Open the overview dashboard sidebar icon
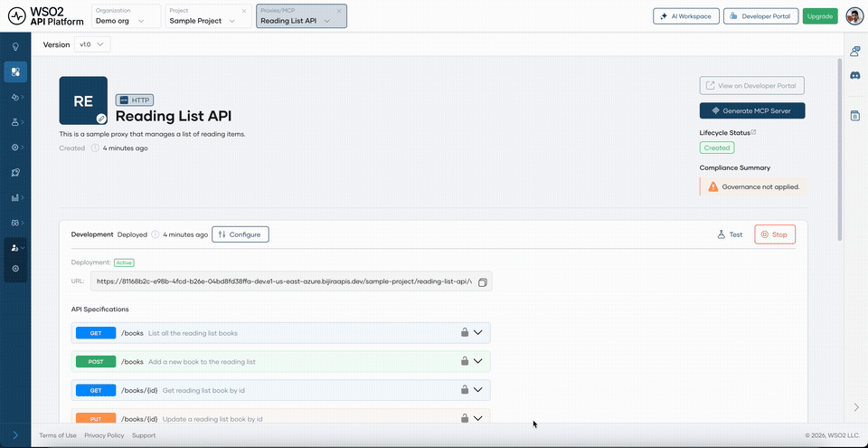Viewport: 868px width, 448px height. [15, 72]
